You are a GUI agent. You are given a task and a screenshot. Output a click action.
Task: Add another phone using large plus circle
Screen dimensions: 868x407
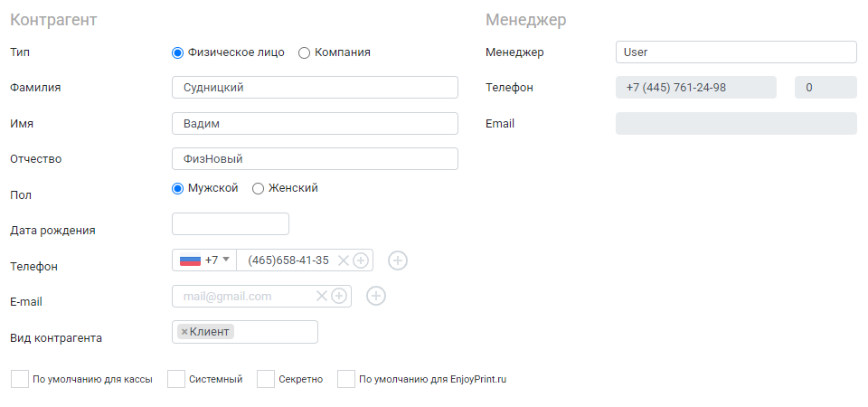(x=398, y=260)
